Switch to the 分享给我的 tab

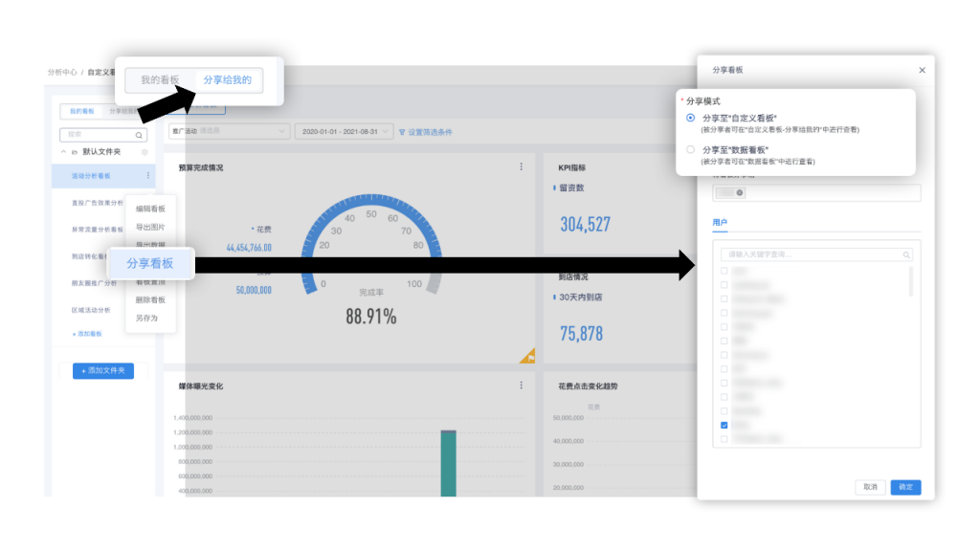point(228,80)
